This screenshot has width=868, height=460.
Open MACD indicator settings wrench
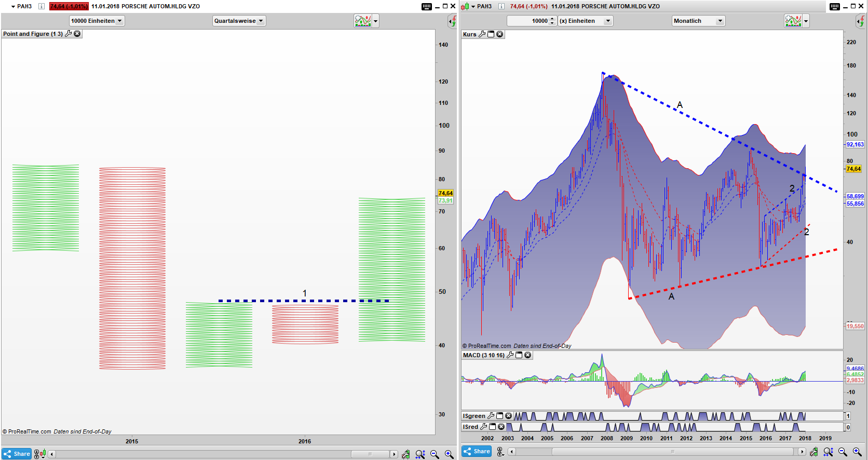510,355
